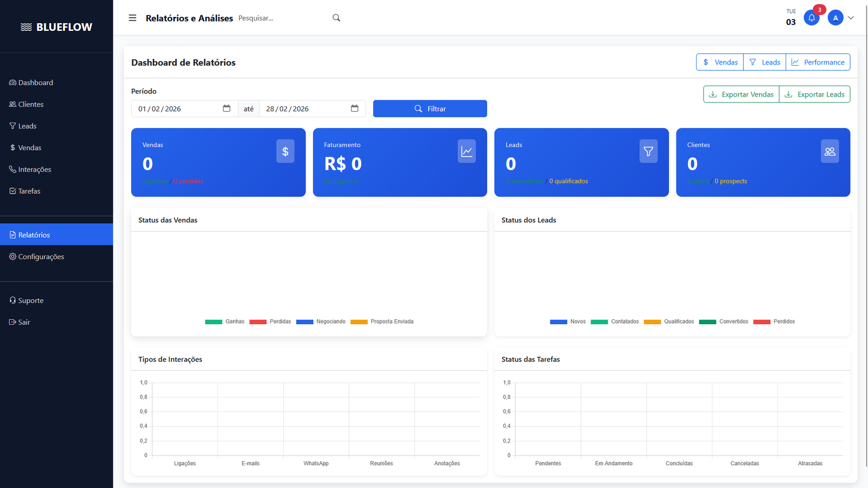
Task: Switch to the Leads view tab
Action: tap(764, 62)
